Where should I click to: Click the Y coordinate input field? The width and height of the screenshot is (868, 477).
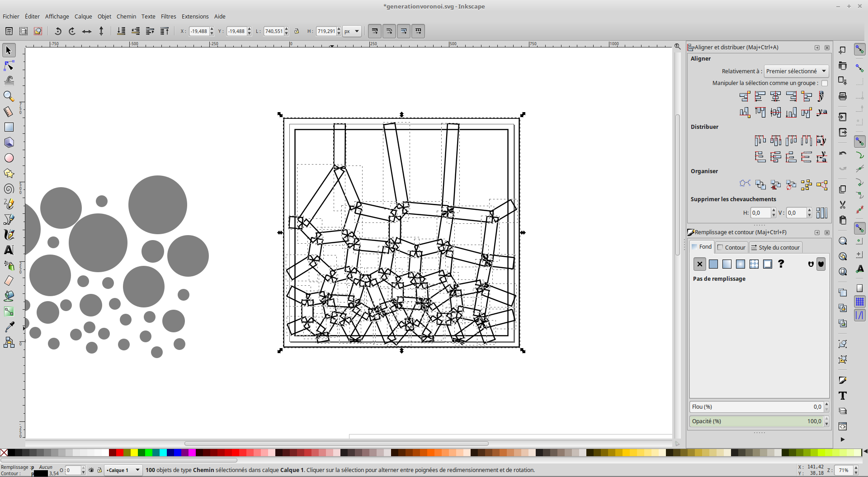(236, 31)
